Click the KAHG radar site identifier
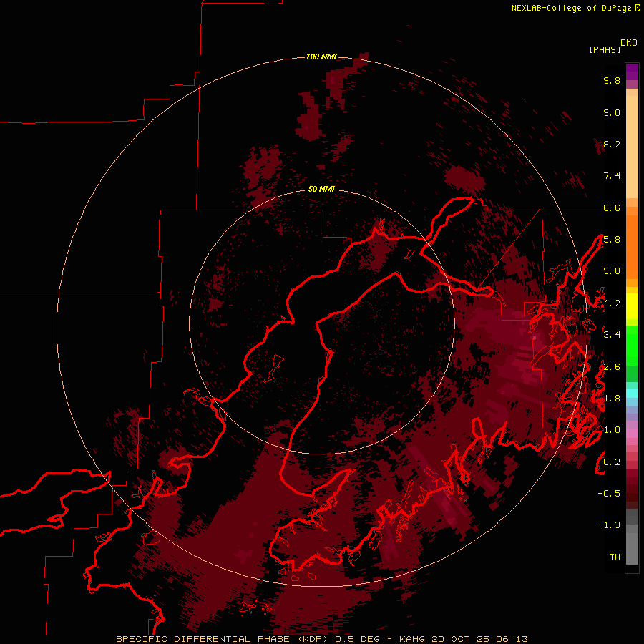 click(x=412, y=639)
